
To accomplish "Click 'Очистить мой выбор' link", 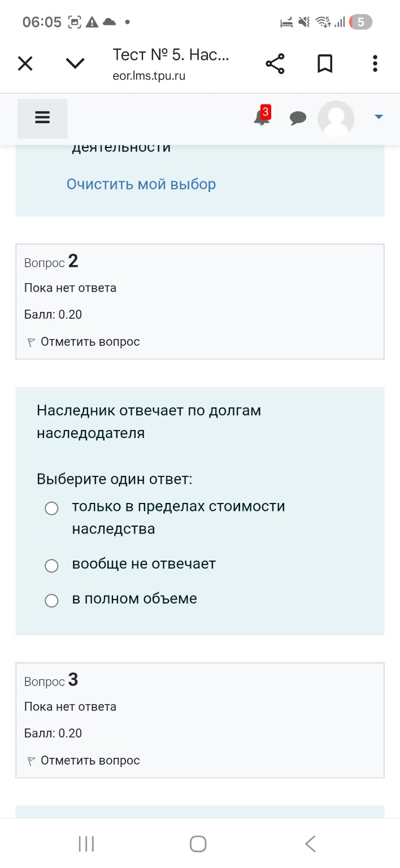I will 141,184.
